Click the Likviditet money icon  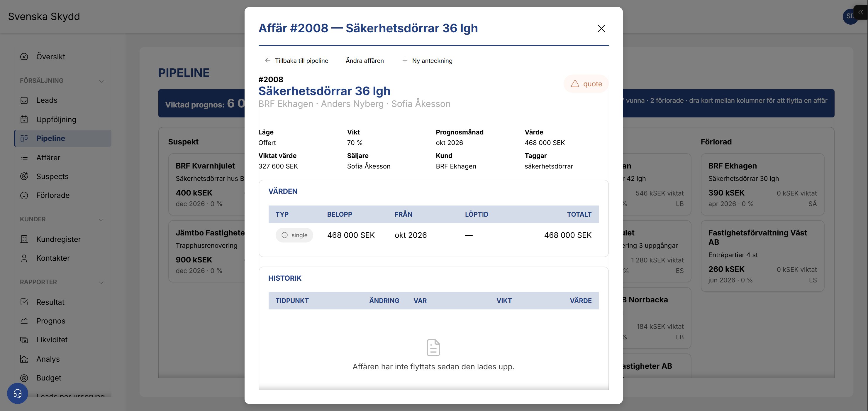pos(24,340)
